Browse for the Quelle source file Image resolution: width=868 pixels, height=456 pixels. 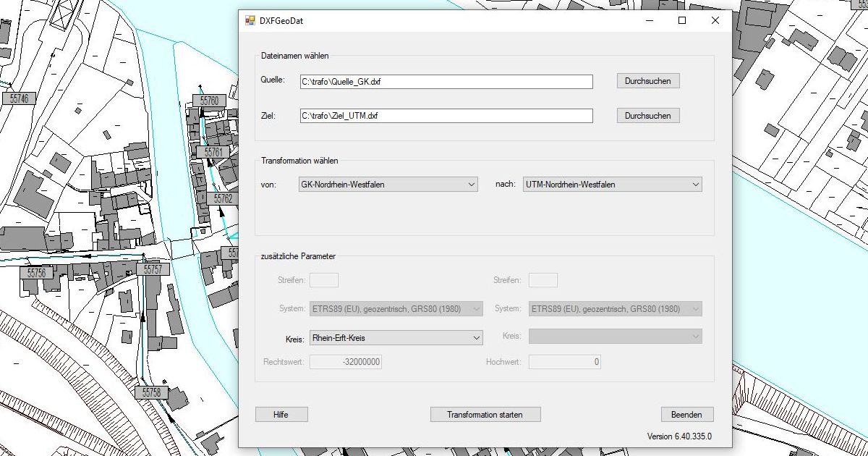pos(647,81)
